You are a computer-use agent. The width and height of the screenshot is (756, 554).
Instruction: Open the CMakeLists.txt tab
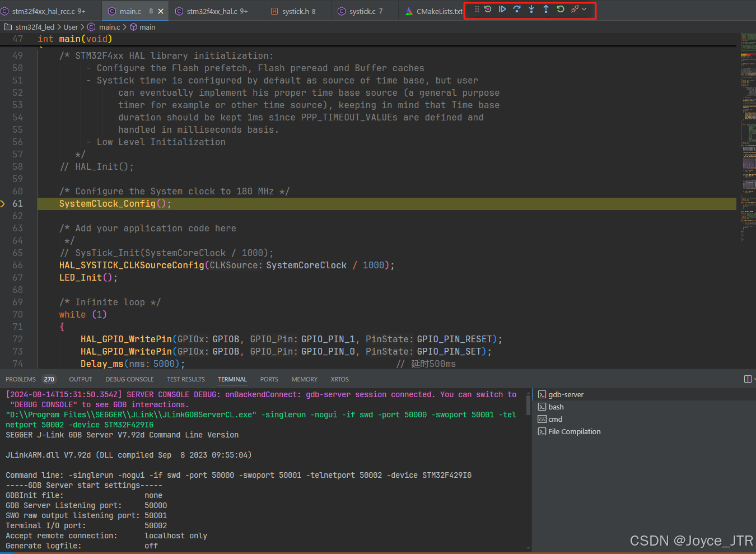(x=433, y=11)
